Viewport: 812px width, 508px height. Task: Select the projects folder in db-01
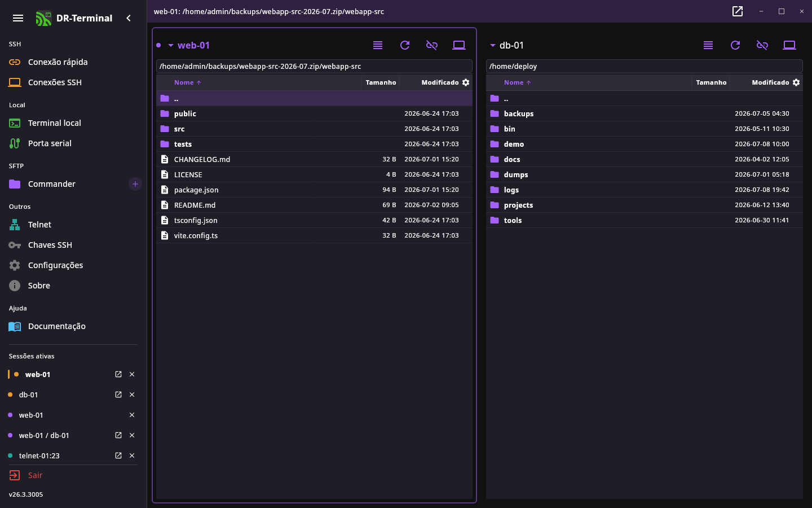(645, 205)
